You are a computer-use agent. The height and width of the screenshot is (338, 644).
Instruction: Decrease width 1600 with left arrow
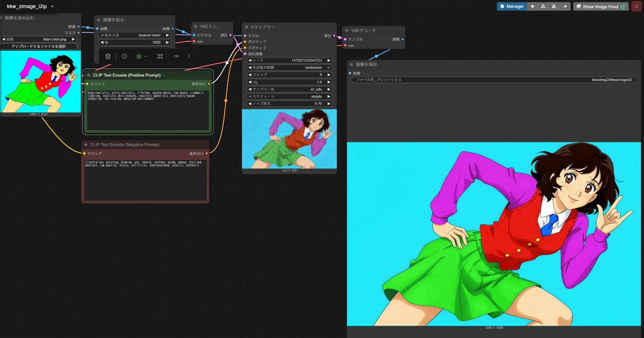102,41
